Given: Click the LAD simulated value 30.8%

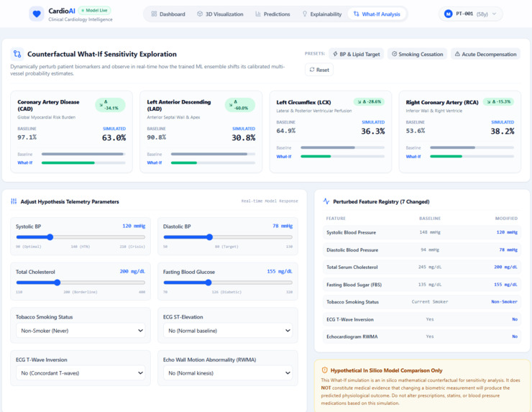Looking at the screenshot, I should coord(244,138).
